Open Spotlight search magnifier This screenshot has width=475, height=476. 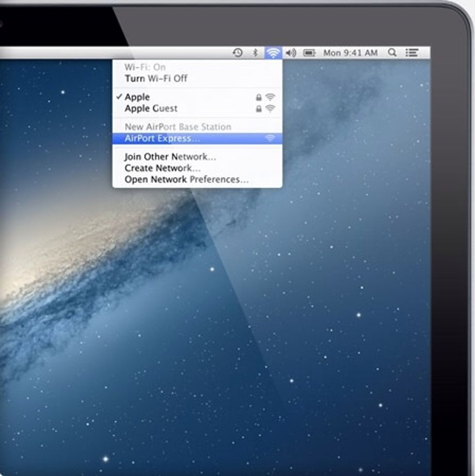coord(392,52)
